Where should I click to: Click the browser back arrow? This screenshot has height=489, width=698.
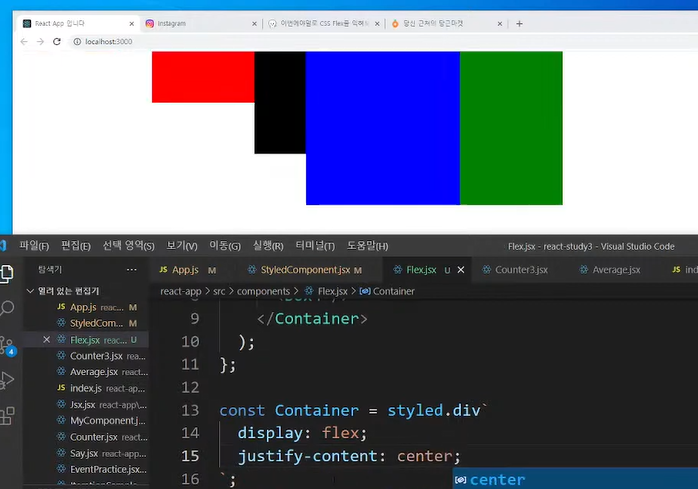pos(24,41)
